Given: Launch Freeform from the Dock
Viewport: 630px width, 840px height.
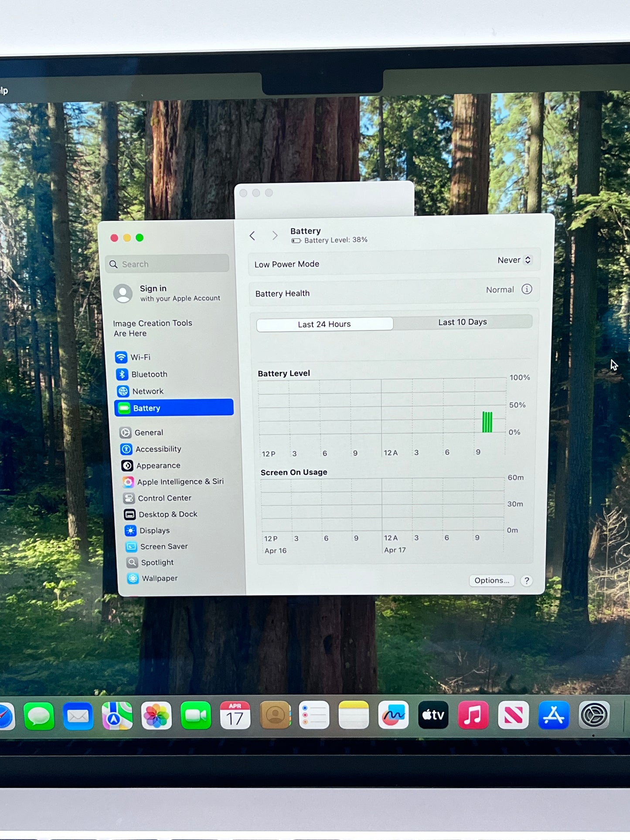Looking at the screenshot, I should (x=393, y=715).
